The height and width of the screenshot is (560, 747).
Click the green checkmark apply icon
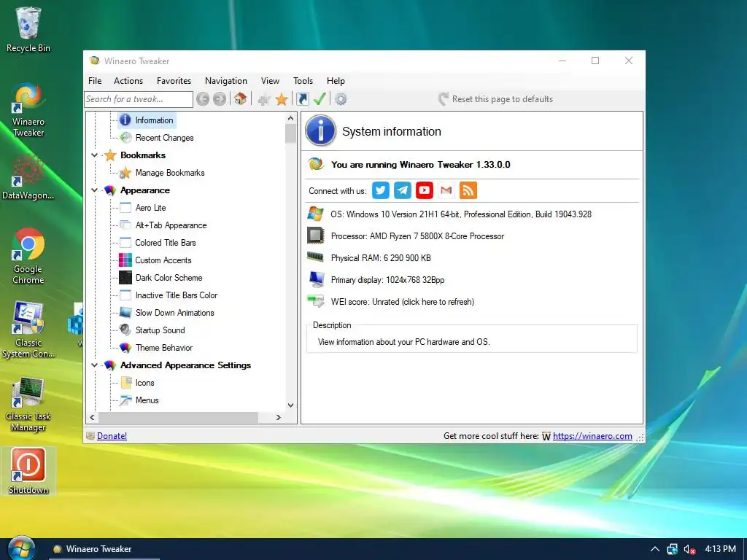pyautogui.click(x=320, y=99)
